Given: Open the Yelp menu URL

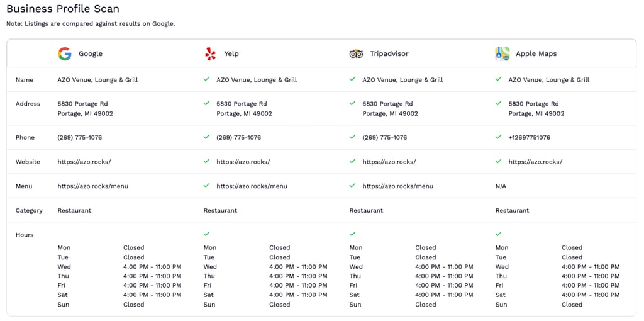Looking at the screenshot, I should (x=252, y=186).
